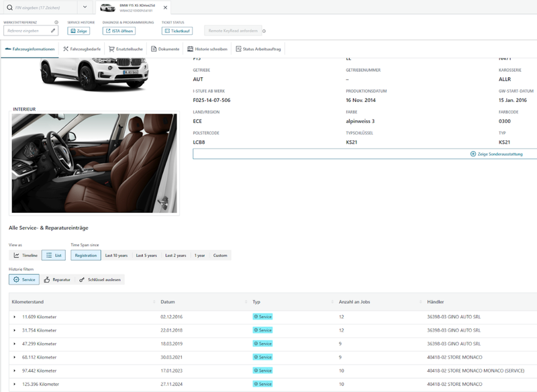Enable the Schlüssel auslesen filter
Viewport: 537px width, 392px height.
click(x=100, y=279)
